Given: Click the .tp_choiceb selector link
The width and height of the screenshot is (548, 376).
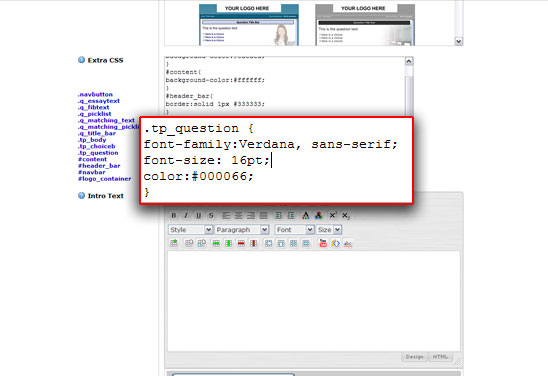Looking at the screenshot, I should pos(96,146).
